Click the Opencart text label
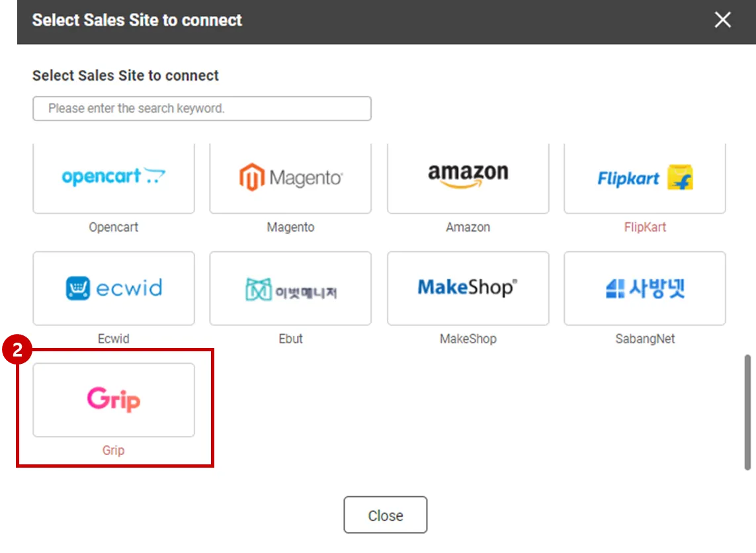 click(x=114, y=227)
